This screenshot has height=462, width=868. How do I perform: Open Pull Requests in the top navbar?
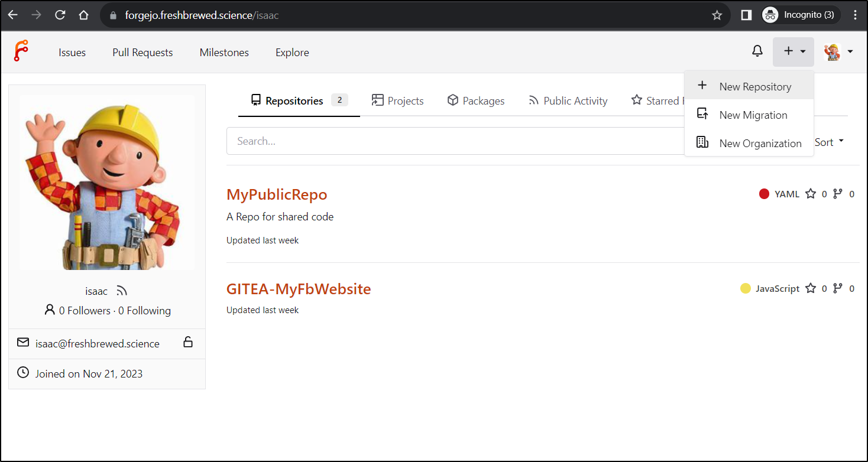pyautogui.click(x=142, y=52)
